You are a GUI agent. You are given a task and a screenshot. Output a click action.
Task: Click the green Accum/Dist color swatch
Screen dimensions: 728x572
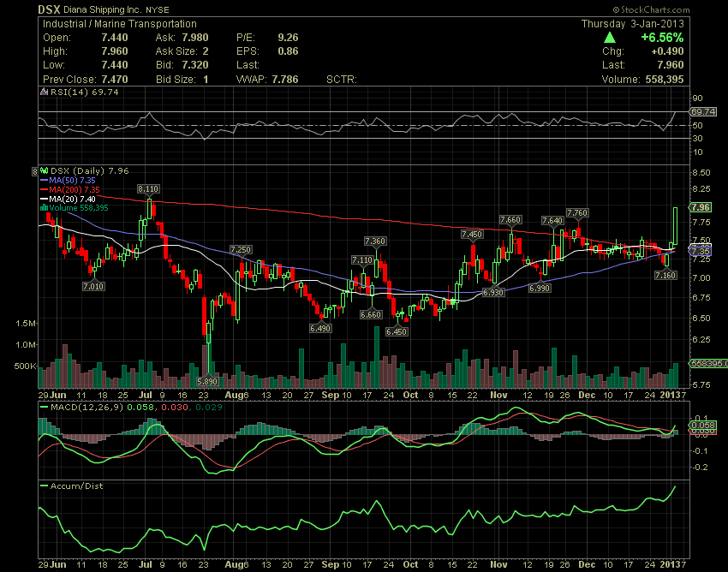(45, 485)
